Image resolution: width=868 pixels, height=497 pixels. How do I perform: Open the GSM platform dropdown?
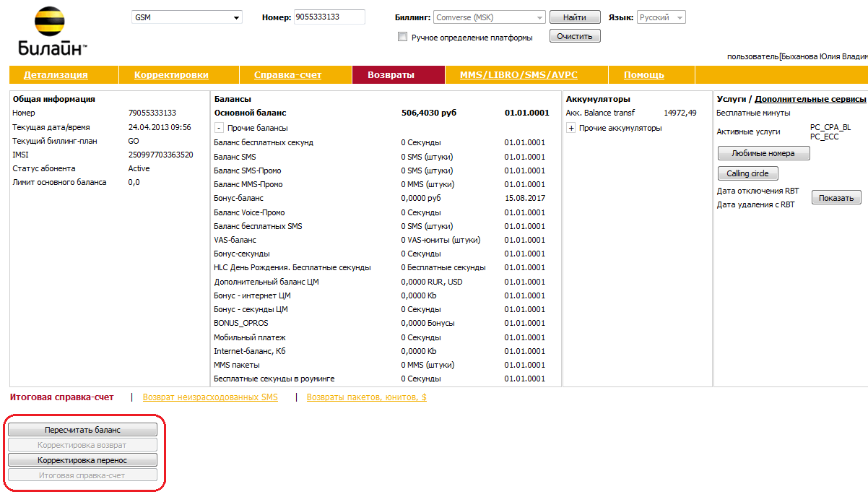pyautogui.click(x=187, y=18)
